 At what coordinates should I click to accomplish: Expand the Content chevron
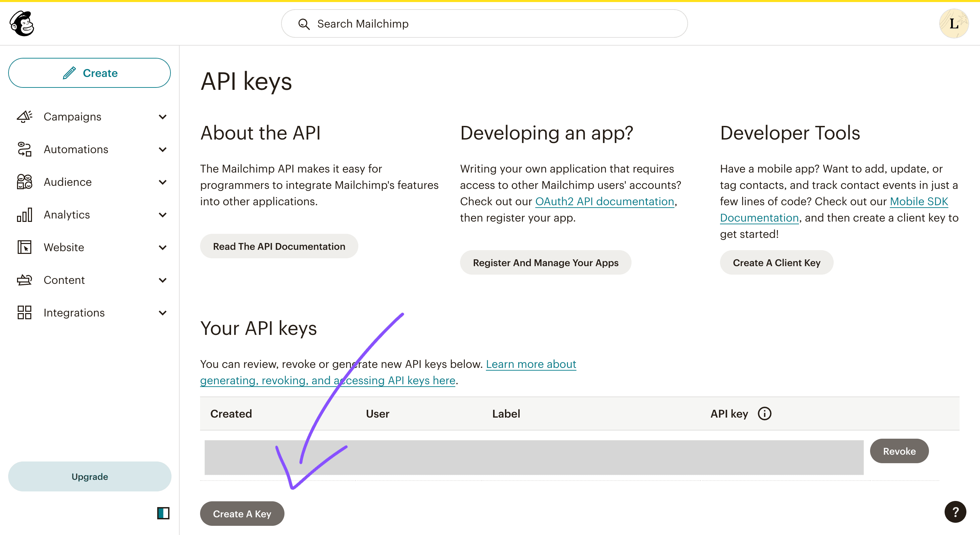coord(163,280)
